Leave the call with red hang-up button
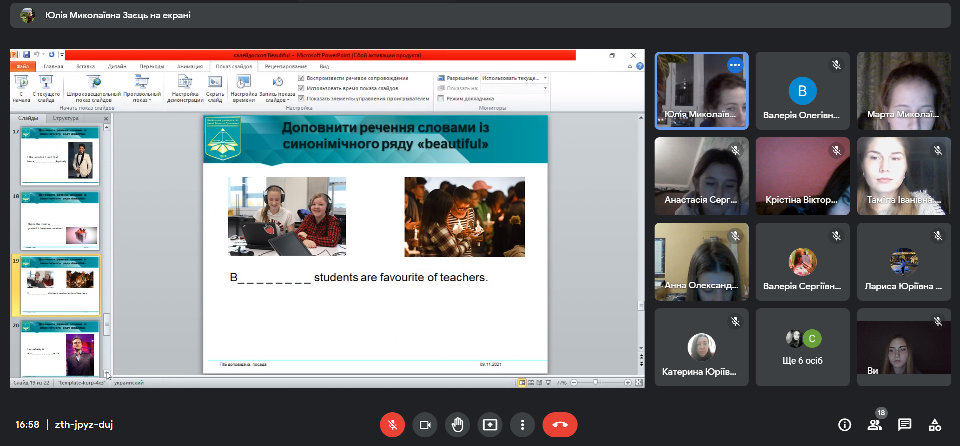960x446 pixels. coord(560,425)
